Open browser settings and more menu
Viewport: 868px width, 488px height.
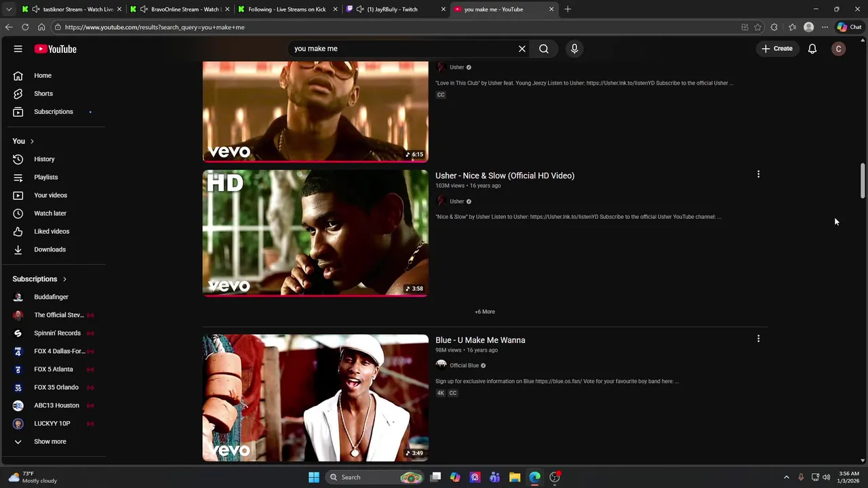tap(825, 27)
